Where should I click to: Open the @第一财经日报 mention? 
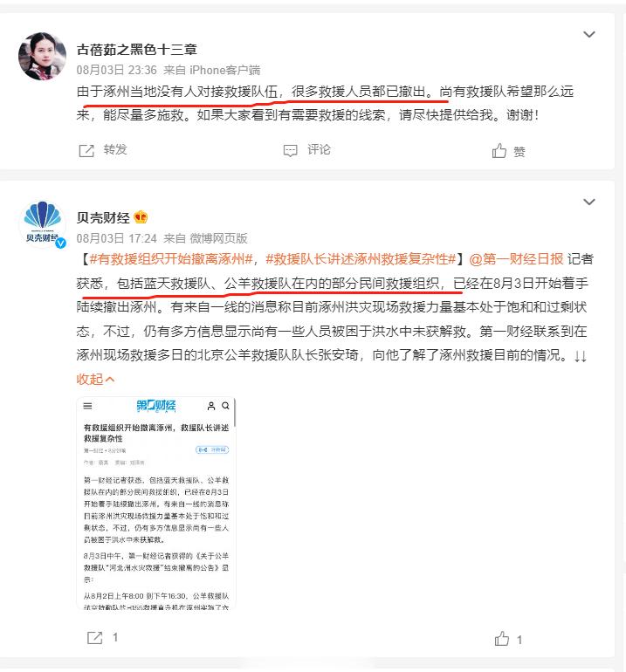[x=516, y=259]
